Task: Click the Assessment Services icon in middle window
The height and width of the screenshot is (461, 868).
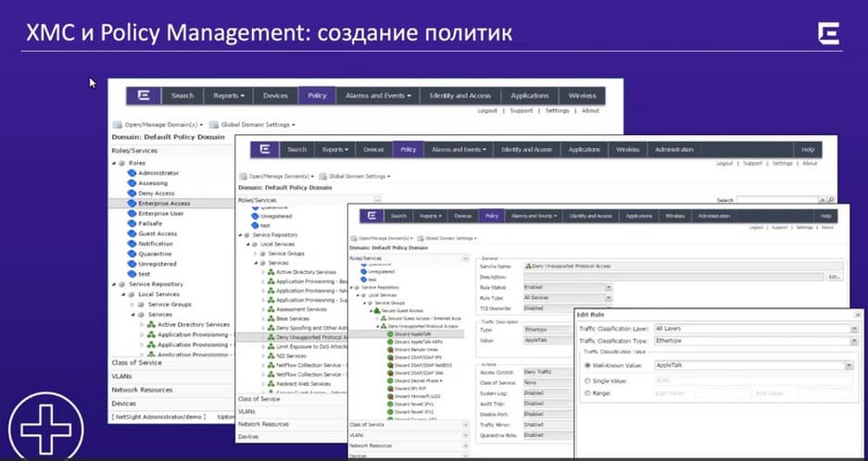Action: (x=270, y=309)
